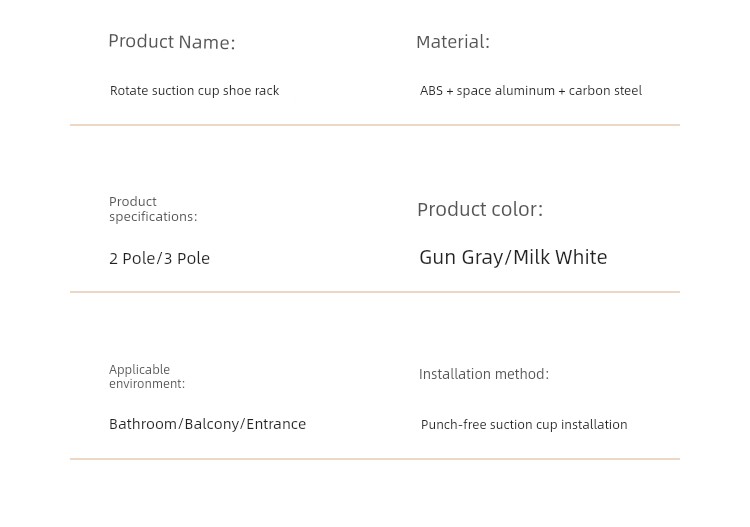Click the "Applicable environment:" label
Image resolution: width=750 pixels, height=527 pixels.
tap(146, 377)
